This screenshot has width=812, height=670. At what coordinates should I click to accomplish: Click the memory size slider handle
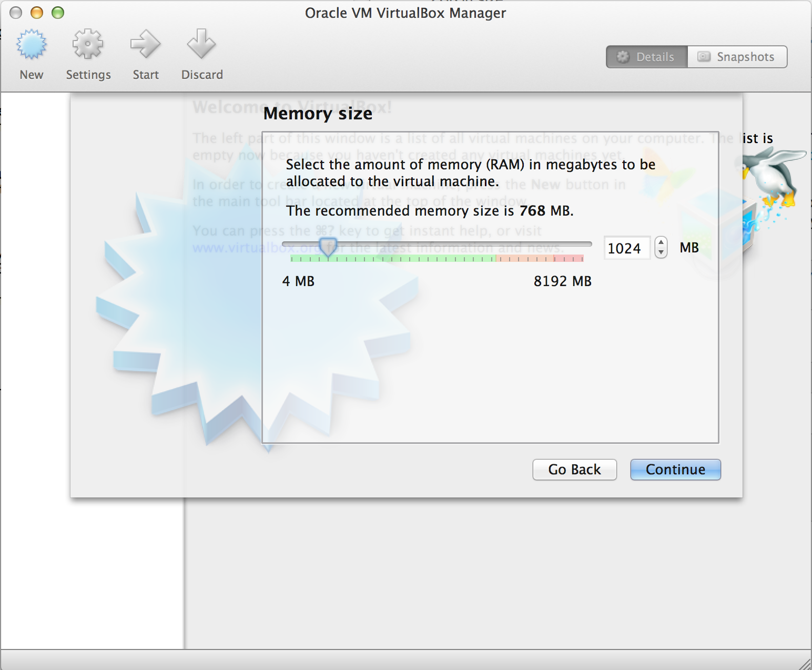(328, 246)
